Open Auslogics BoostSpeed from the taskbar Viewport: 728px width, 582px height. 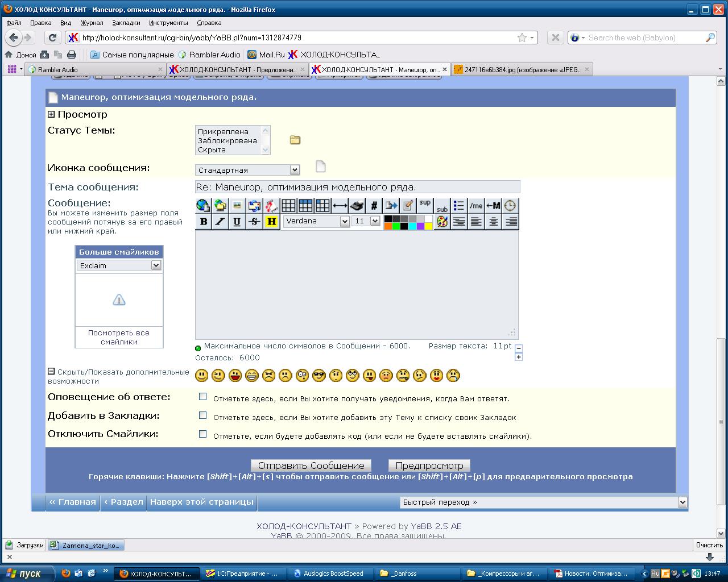(x=330, y=573)
